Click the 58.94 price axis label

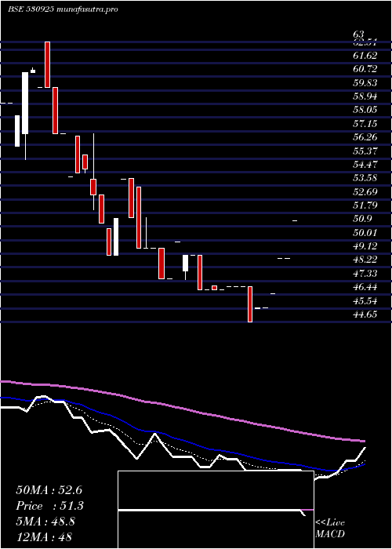coord(365,96)
